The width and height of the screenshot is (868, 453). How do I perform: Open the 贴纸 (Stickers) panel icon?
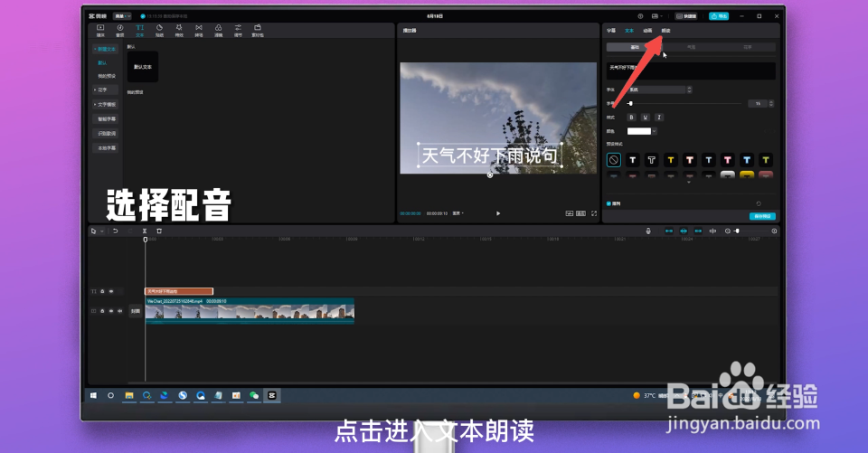click(159, 30)
